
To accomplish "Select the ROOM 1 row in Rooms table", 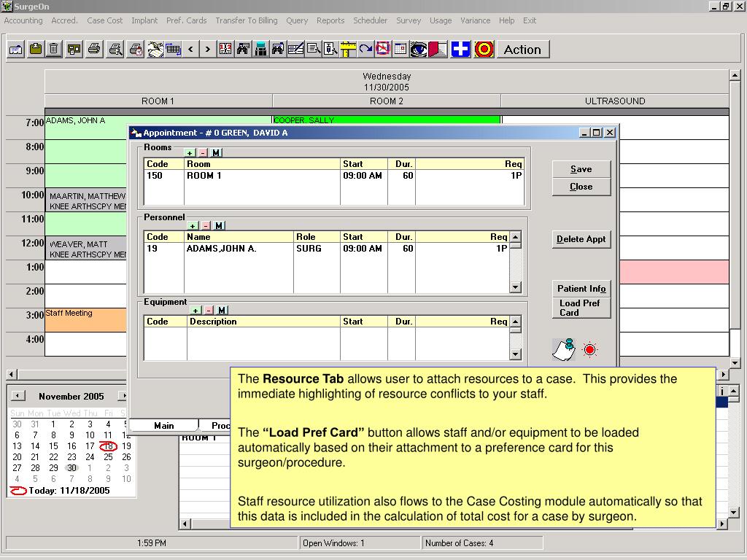I will [333, 176].
